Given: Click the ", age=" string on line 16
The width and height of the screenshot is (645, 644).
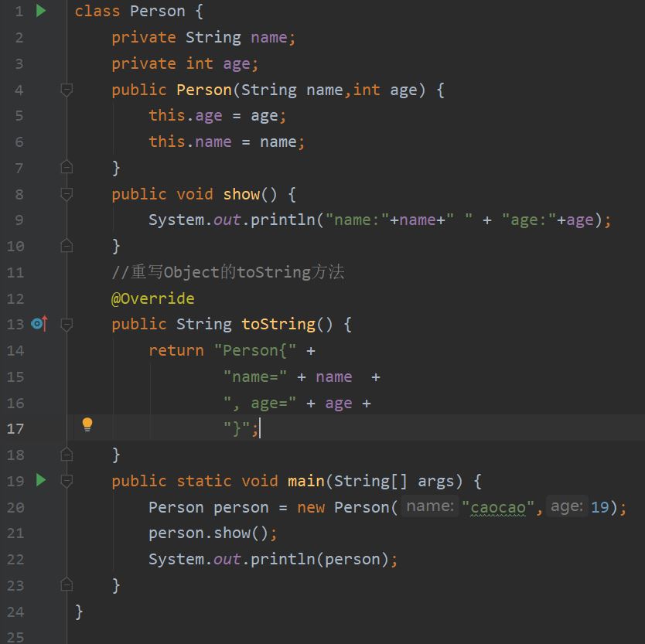Looking at the screenshot, I should coord(259,403).
